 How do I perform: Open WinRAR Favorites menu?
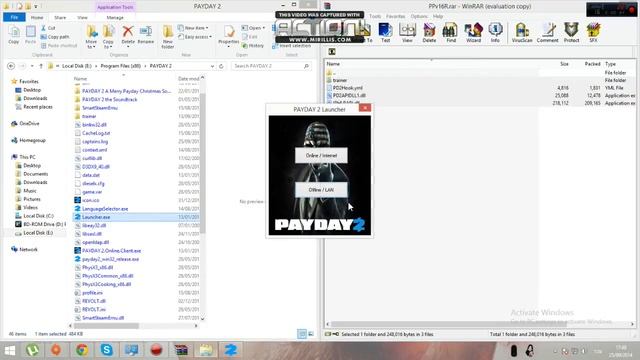[396, 16]
